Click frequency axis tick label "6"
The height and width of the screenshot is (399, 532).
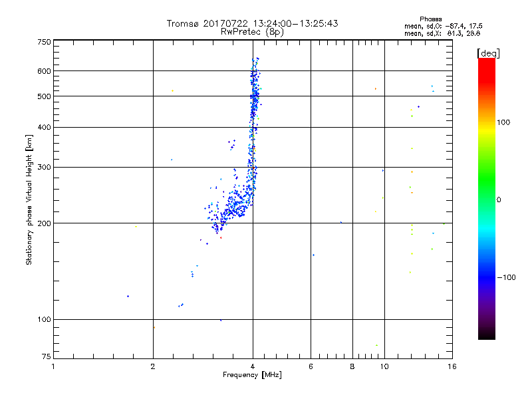tap(311, 366)
